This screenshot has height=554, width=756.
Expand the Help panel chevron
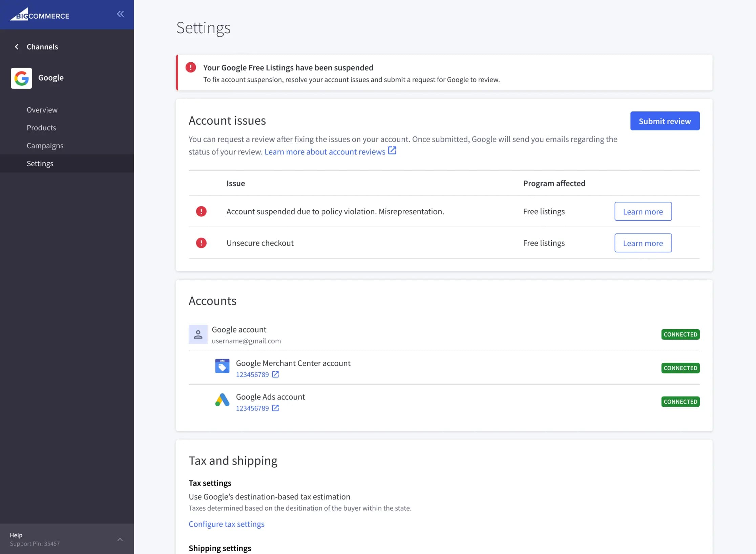pyautogui.click(x=120, y=539)
